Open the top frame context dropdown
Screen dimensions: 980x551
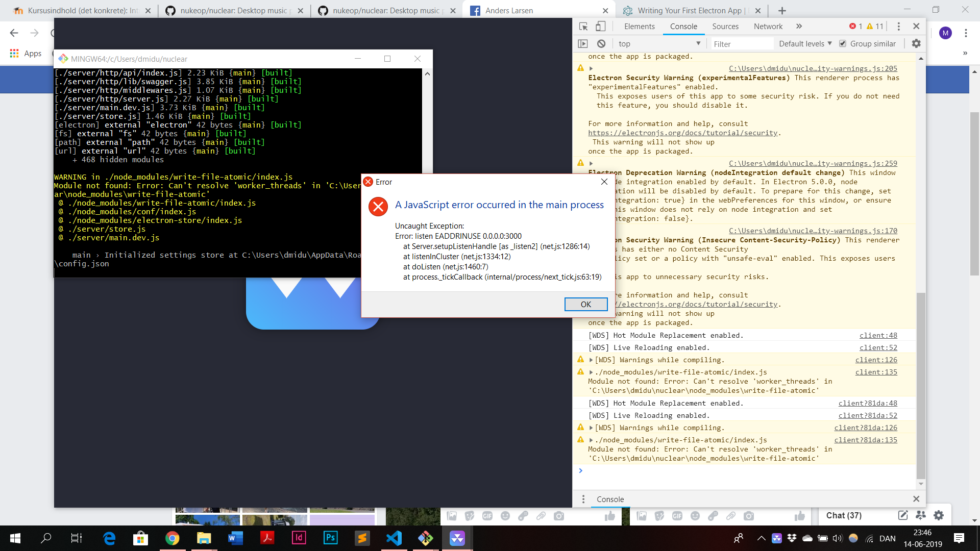[659, 43]
